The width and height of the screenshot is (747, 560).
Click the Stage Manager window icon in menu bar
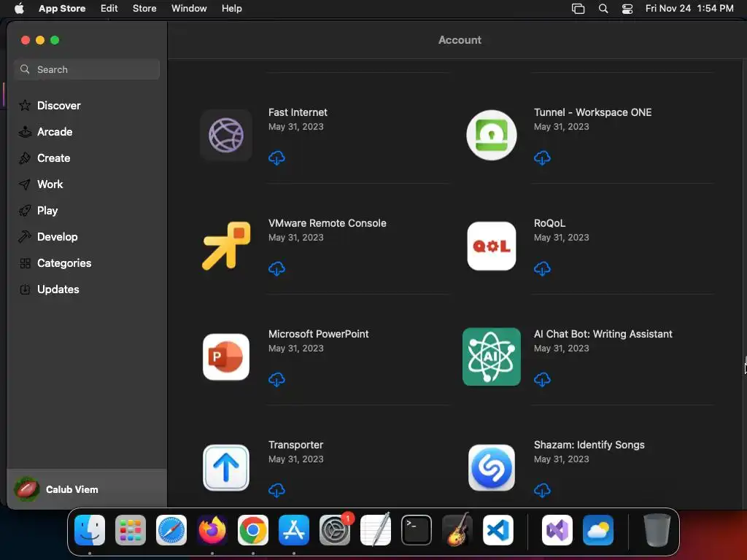[x=578, y=9]
